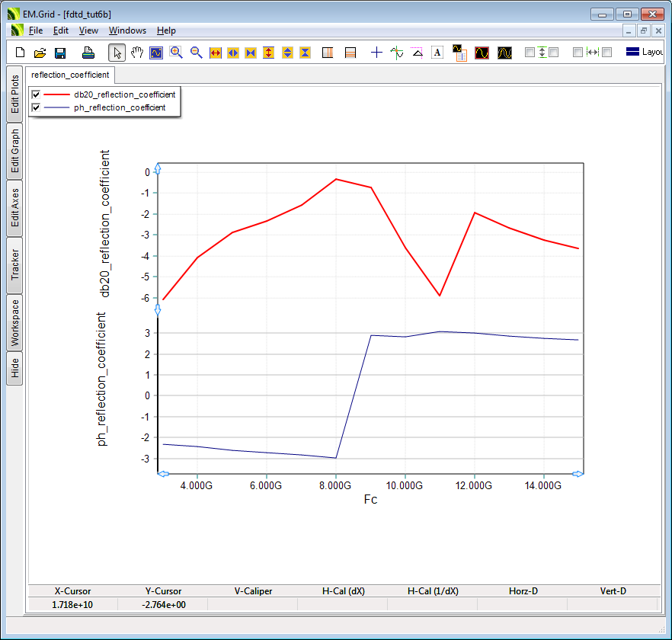Click the Workspace side button
672x640 pixels.
coord(15,322)
